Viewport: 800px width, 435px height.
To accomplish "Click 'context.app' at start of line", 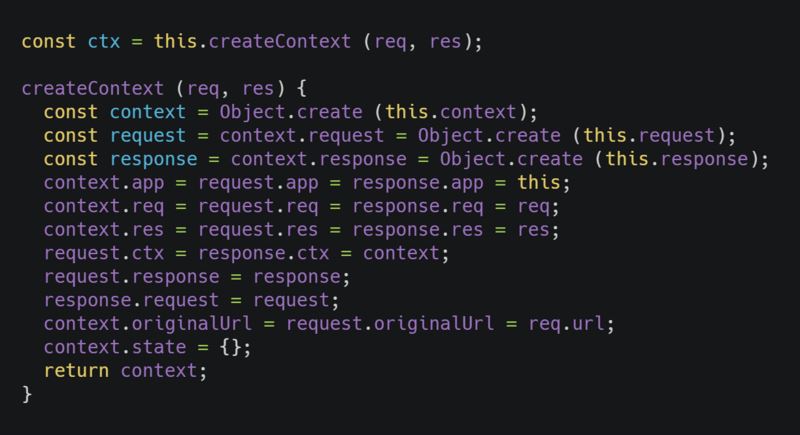I will (x=104, y=183).
